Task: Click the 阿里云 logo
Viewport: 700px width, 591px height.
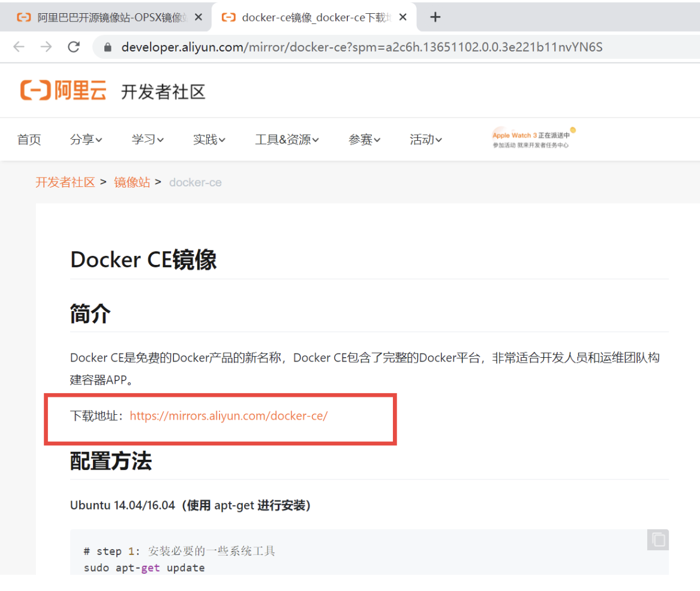Action: tap(64, 90)
